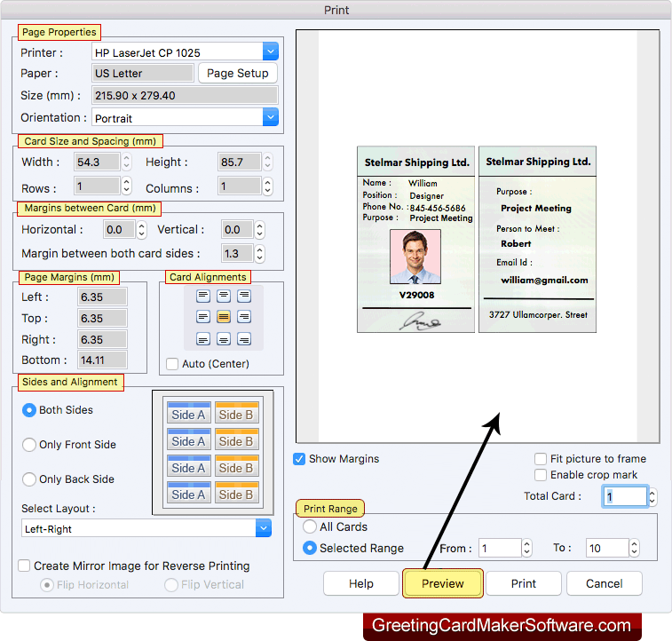
Task: Adjust Total Card stepper
Action: tap(652, 496)
